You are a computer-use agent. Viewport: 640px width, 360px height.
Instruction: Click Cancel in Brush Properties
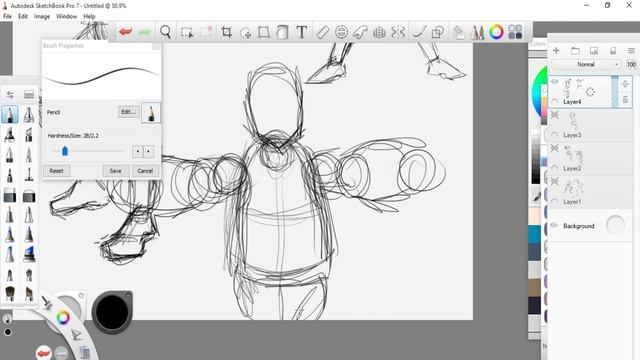point(145,171)
